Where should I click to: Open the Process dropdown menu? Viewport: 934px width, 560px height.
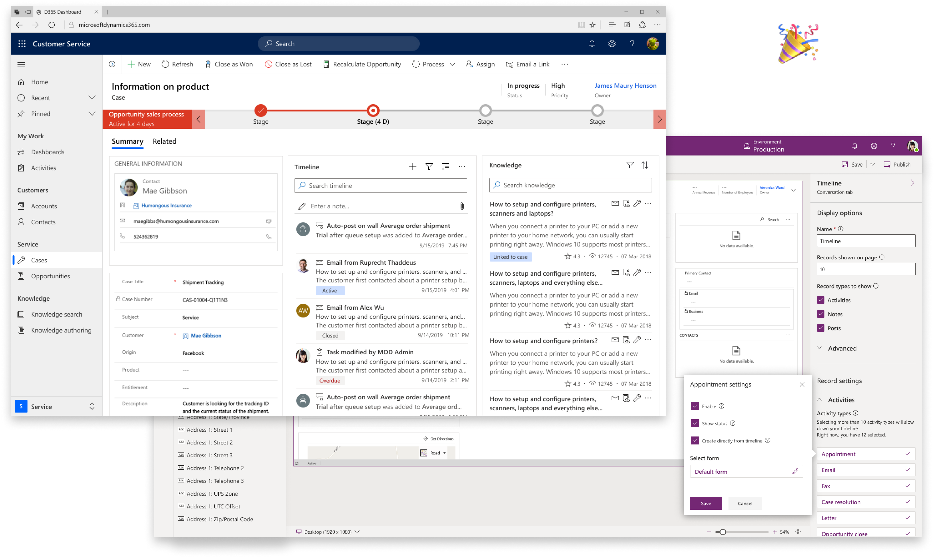[452, 64]
